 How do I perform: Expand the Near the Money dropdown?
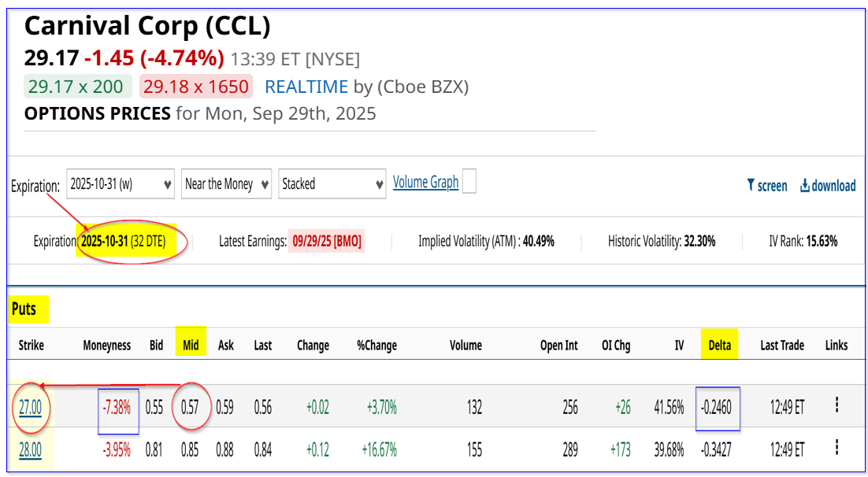(226, 183)
